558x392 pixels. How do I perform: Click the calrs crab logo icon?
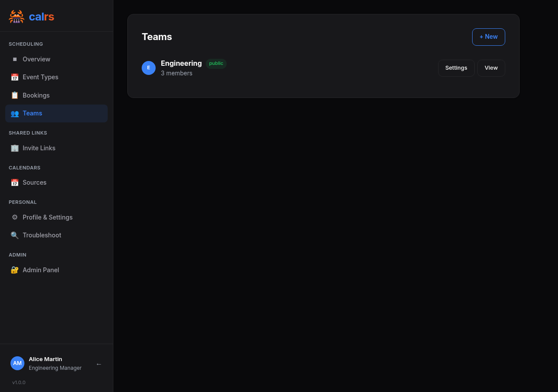tap(16, 17)
